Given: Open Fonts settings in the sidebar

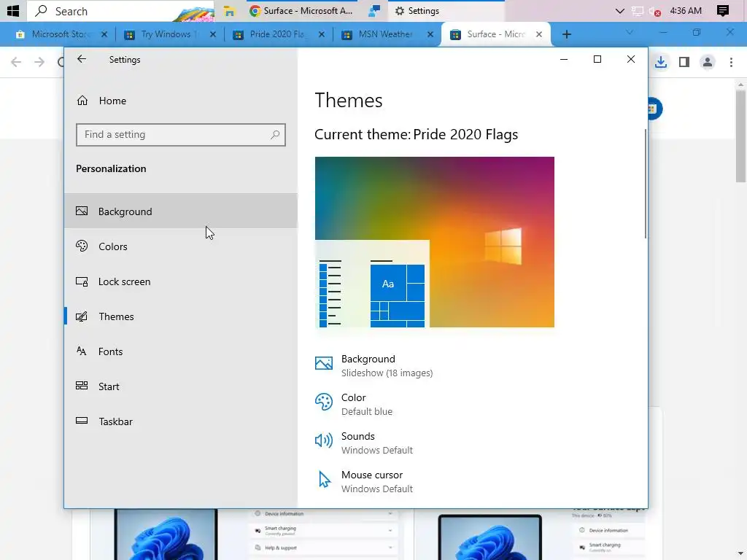Looking at the screenshot, I should point(181,351).
